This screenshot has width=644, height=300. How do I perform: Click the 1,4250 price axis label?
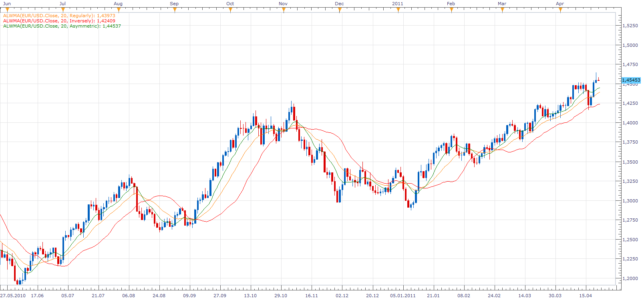coord(630,103)
